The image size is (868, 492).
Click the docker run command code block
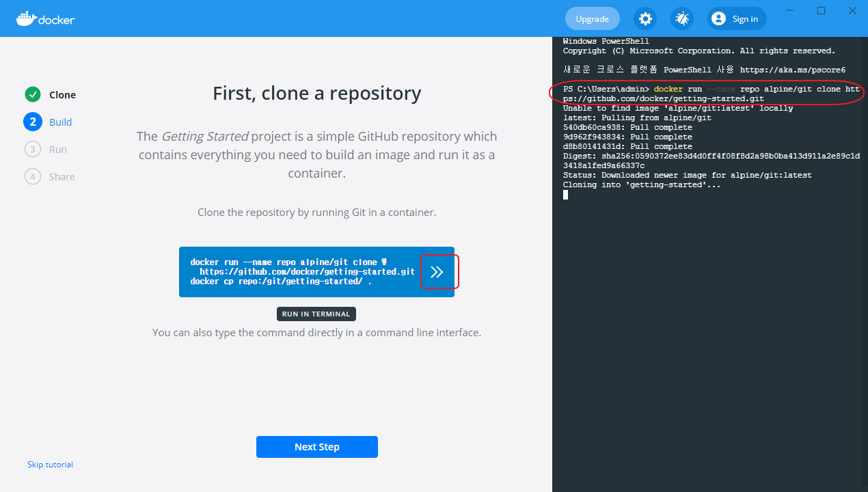[x=316, y=272]
